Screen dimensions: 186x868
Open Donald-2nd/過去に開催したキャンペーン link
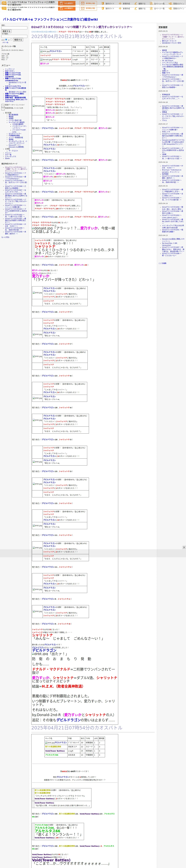tap(173, 240)
